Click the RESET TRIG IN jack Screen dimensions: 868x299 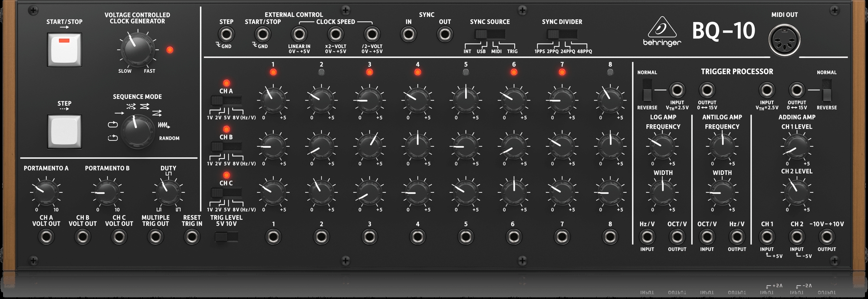pos(191,237)
